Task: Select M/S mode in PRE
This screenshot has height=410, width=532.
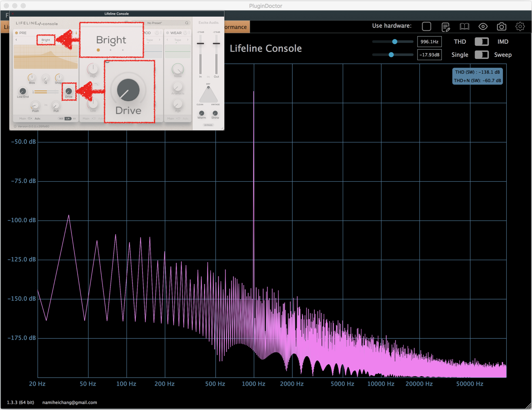Action: [61, 119]
